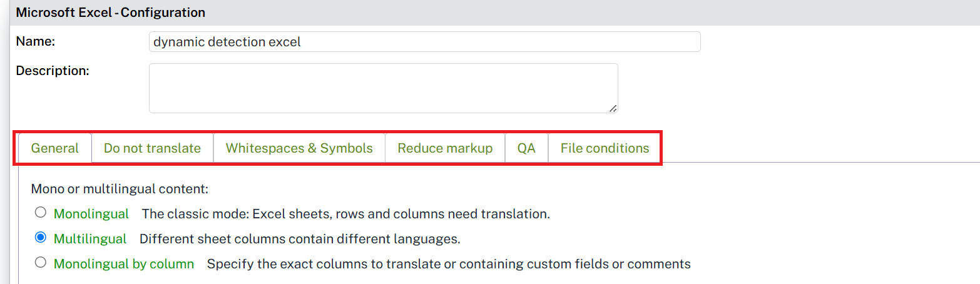Image resolution: width=980 pixels, height=284 pixels.
Task: Switch to the Do not translate tab
Action: (152, 148)
